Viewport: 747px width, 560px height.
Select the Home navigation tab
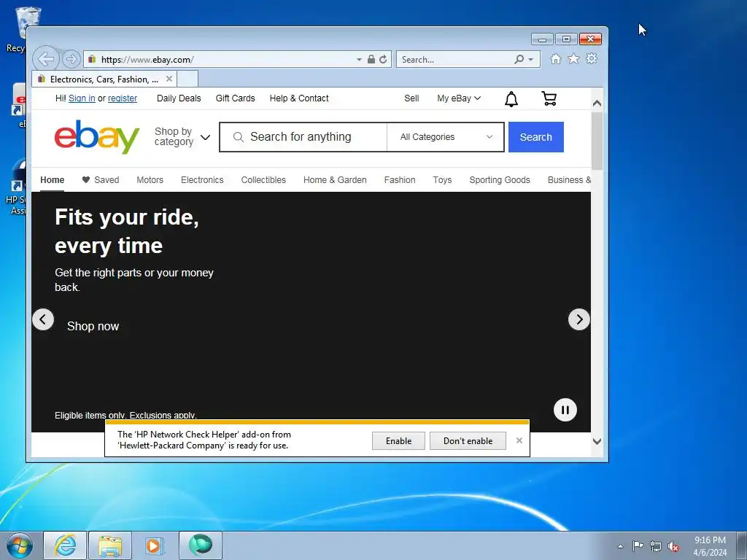(53, 180)
